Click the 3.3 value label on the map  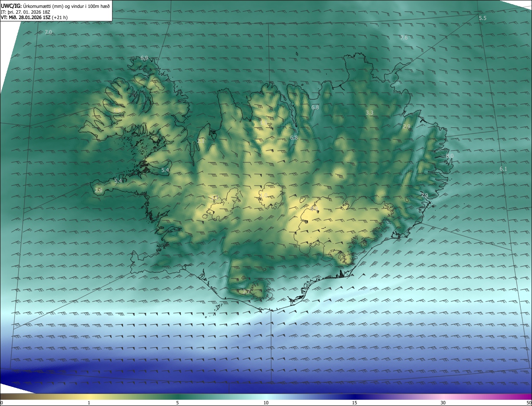pos(369,113)
